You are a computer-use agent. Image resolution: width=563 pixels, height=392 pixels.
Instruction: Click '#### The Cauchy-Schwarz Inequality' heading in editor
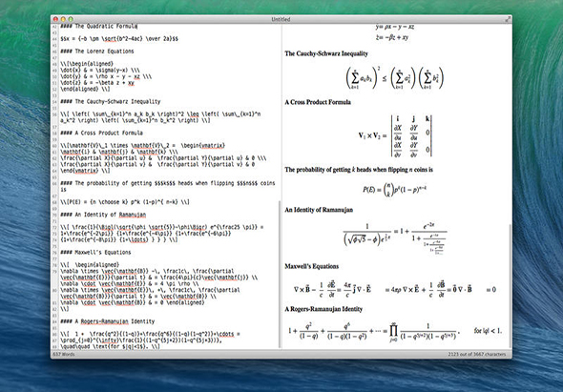pos(111,102)
